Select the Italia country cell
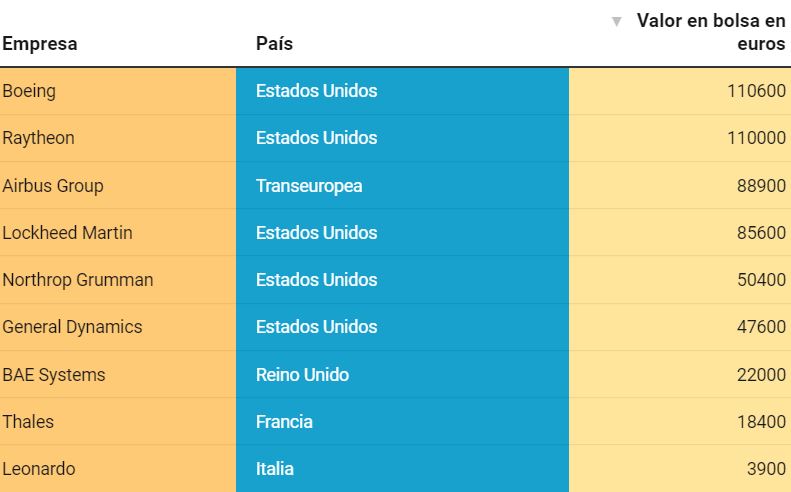 coord(403,469)
